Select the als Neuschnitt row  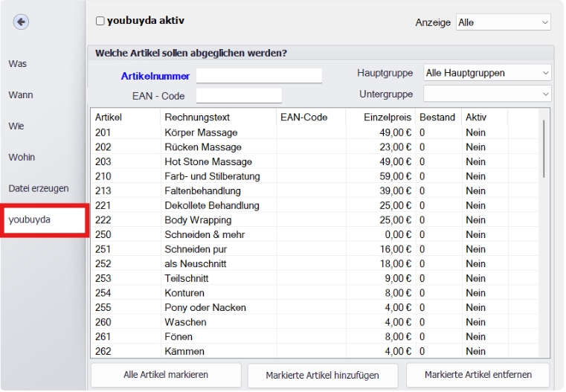point(315,264)
